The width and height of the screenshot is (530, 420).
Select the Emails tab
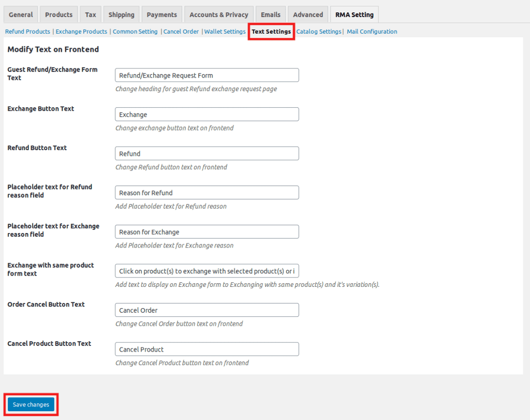(x=270, y=14)
